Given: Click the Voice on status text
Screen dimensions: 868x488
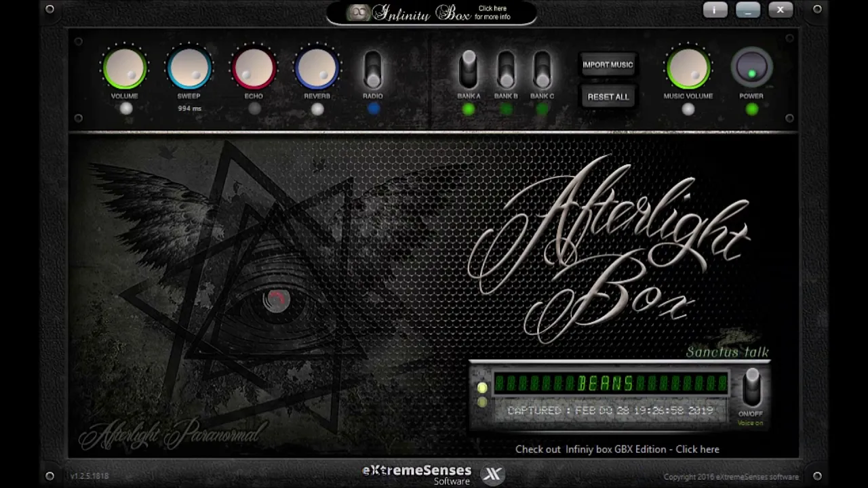Looking at the screenshot, I should click(x=750, y=423).
